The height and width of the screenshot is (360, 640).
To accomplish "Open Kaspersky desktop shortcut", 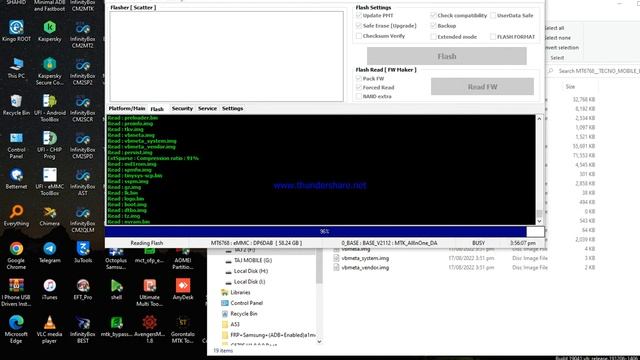I will point(49,31).
